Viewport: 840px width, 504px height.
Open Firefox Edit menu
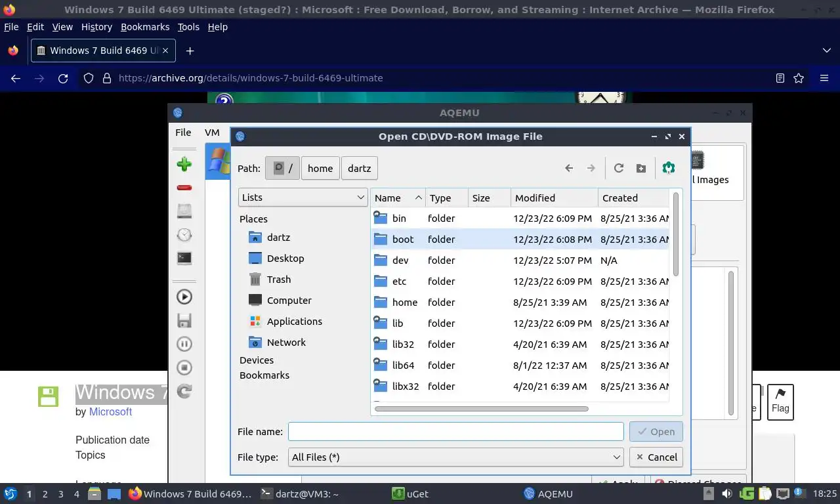click(x=35, y=27)
